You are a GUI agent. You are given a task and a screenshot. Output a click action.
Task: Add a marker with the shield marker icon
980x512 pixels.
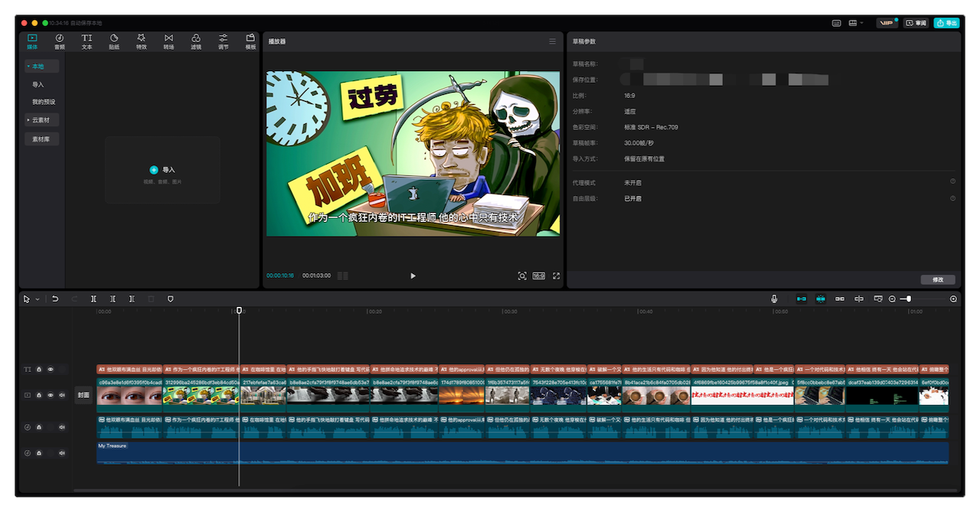click(170, 298)
